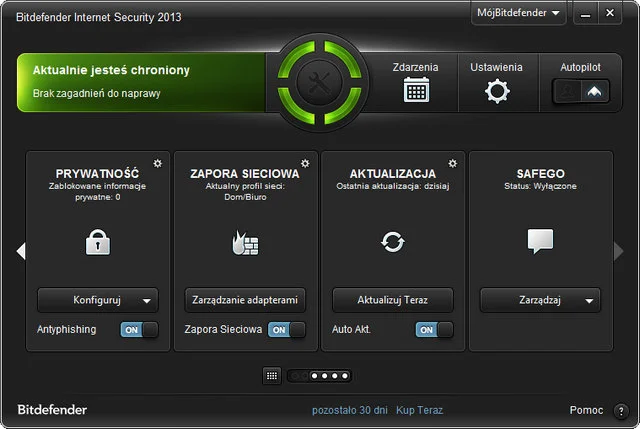
Task: Minimize the Bitdefender window
Action: tap(585, 14)
